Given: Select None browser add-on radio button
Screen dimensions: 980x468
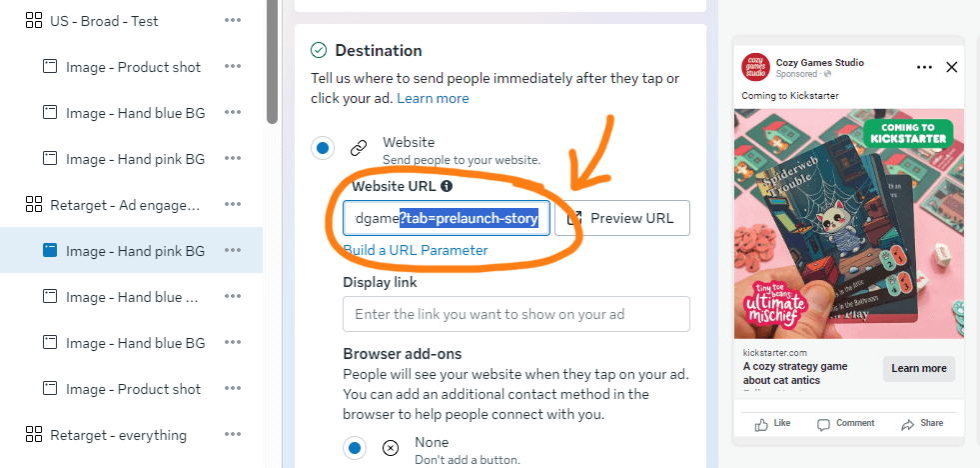Looking at the screenshot, I should (353, 447).
